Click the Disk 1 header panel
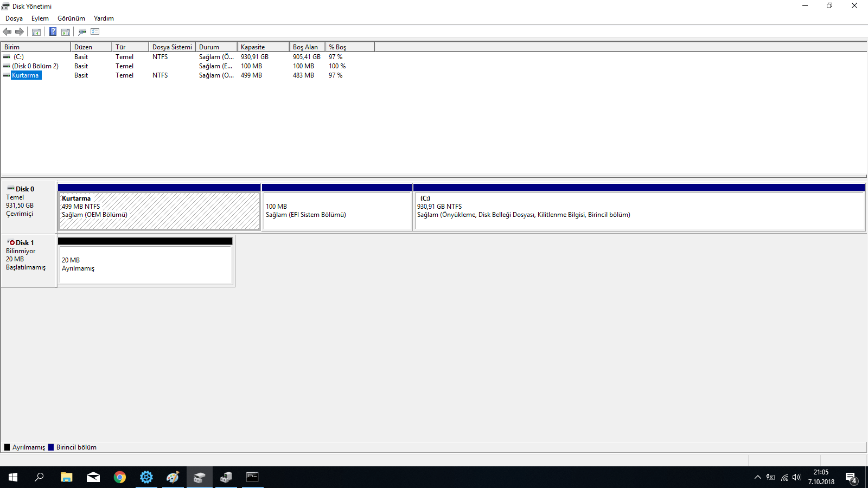Screen dimensions: 868x488 [x=29, y=261]
